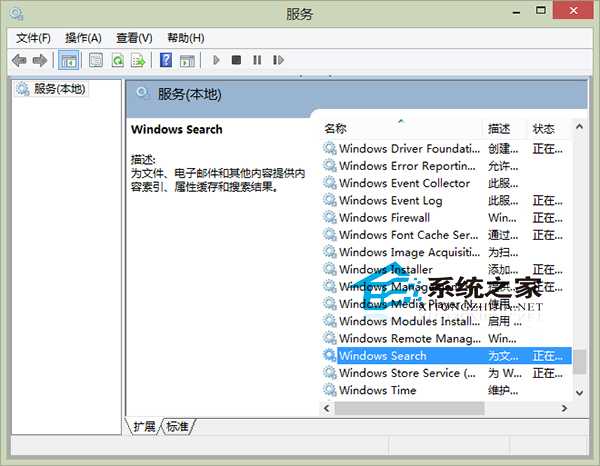
Task: Click the gear icon beside Windows Event Log
Action: pyautogui.click(x=329, y=200)
